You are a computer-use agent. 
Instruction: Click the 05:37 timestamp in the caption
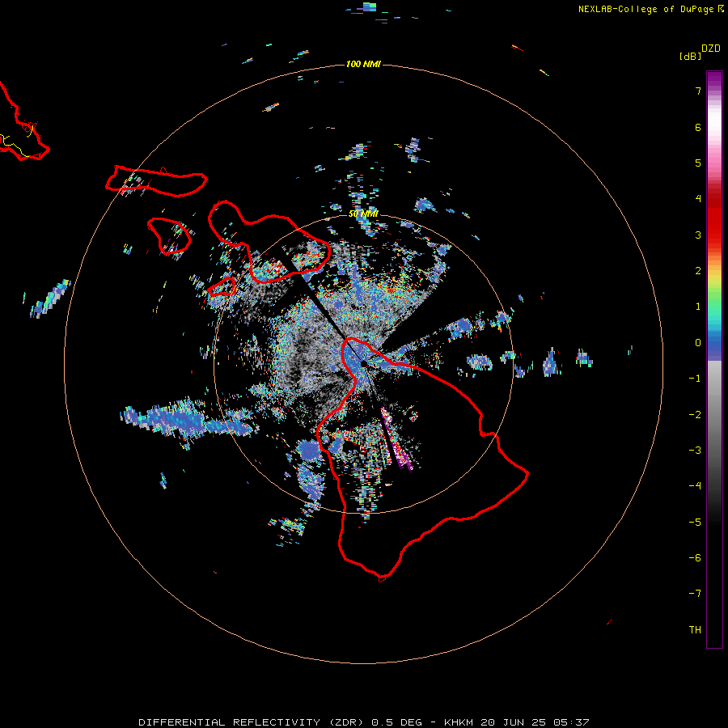click(571, 722)
